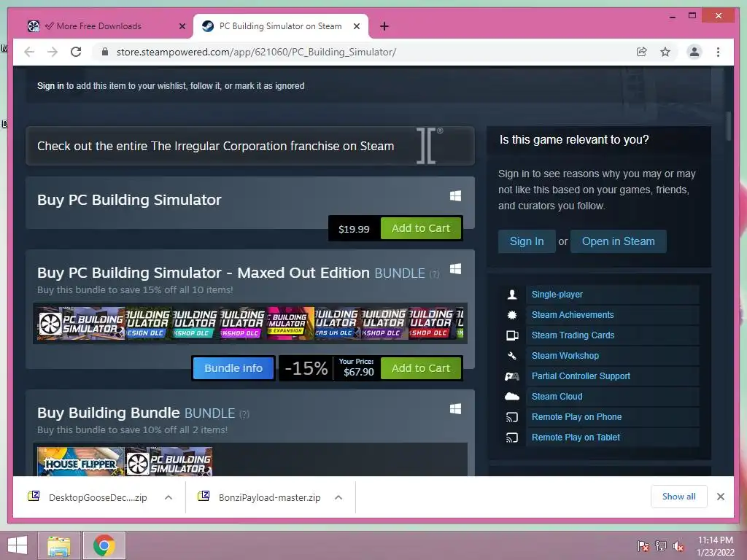Click the Single-player feature link
Image resolution: width=747 pixels, height=560 pixels.
point(557,295)
